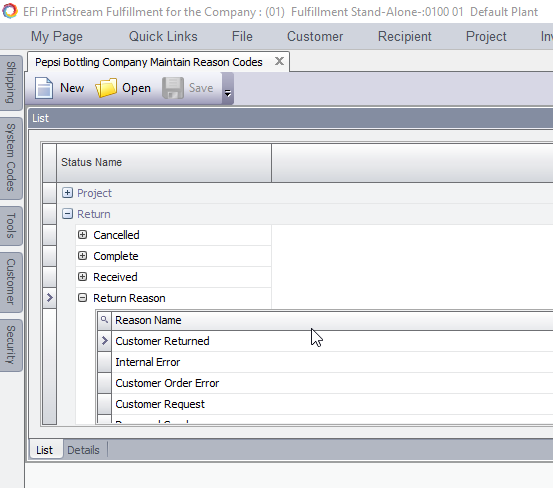The image size is (553, 488).
Task: Click the New button label
Action: (72, 88)
